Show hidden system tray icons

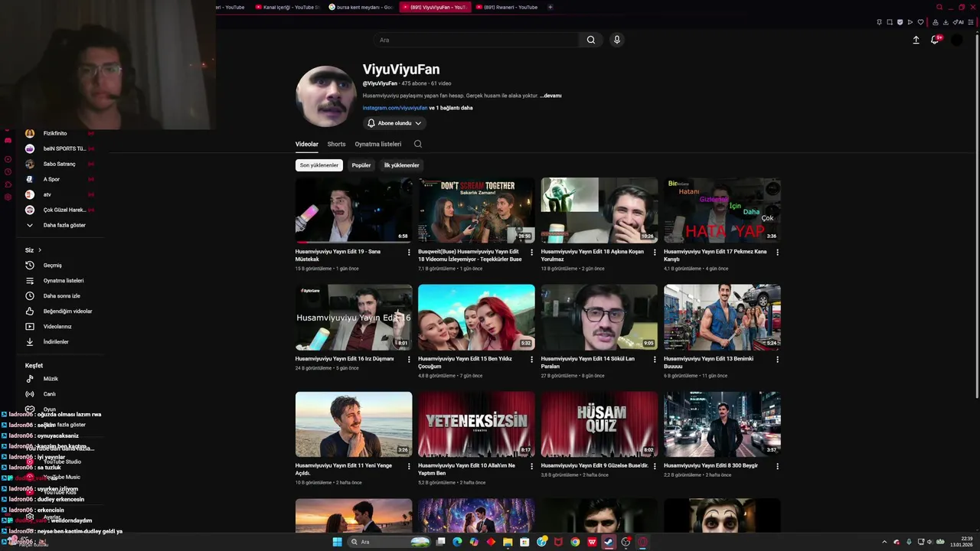[x=884, y=542]
